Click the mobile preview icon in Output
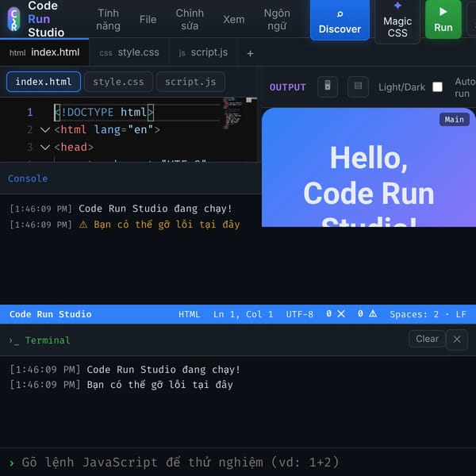This screenshot has height=476, width=476. 328,86
